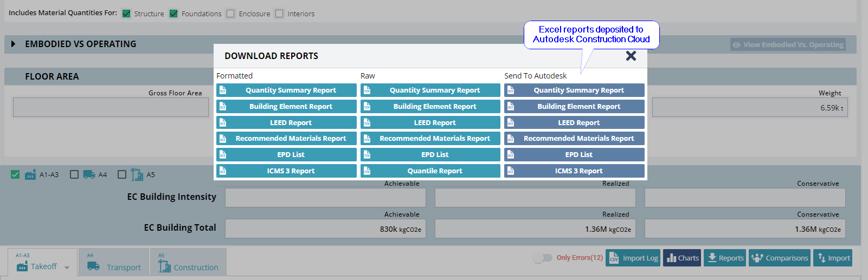
Task: Click XLS icon on formatted LEED Report
Action: click(x=223, y=123)
